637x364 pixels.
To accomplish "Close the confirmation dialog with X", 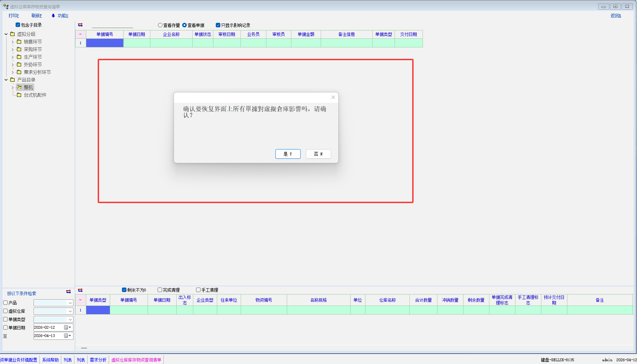I will tap(333, 97).
